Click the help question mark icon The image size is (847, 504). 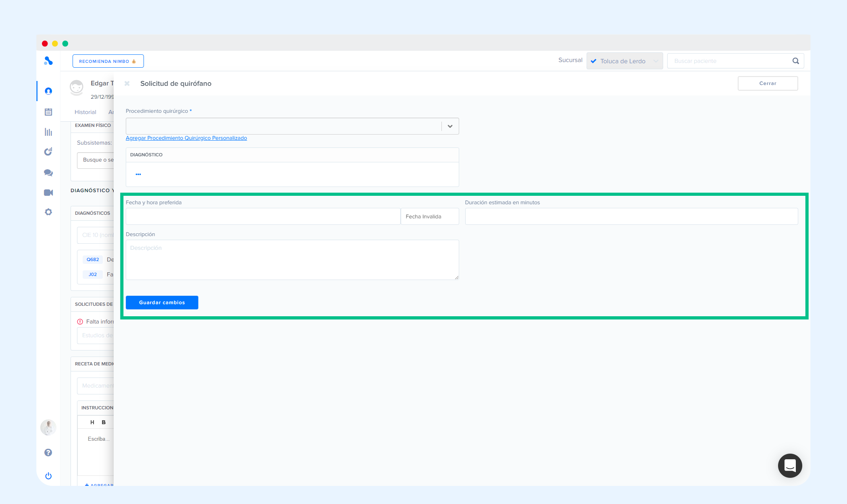click(48, 452)
